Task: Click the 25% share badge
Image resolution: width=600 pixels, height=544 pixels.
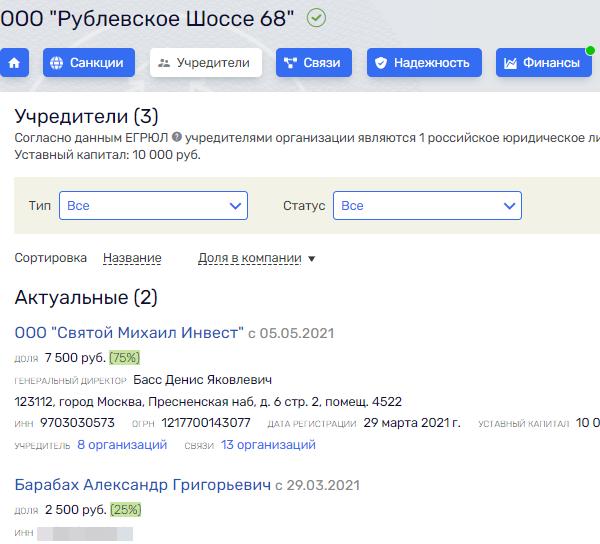Action: 126,510
